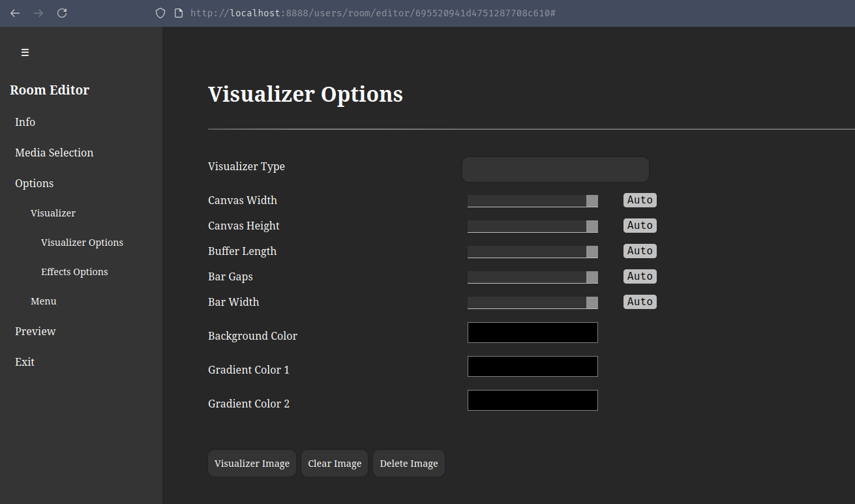Click the tracking protection shield icon
The image size is (855, 504).
pos(159,12)
